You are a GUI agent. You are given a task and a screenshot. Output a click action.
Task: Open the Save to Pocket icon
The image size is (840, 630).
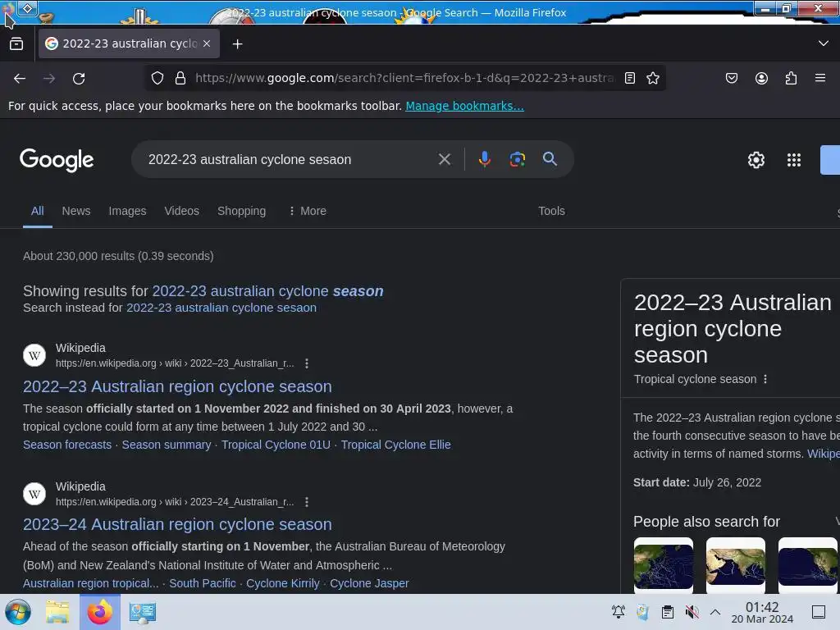pyautogui.click(x=731, y=78)
